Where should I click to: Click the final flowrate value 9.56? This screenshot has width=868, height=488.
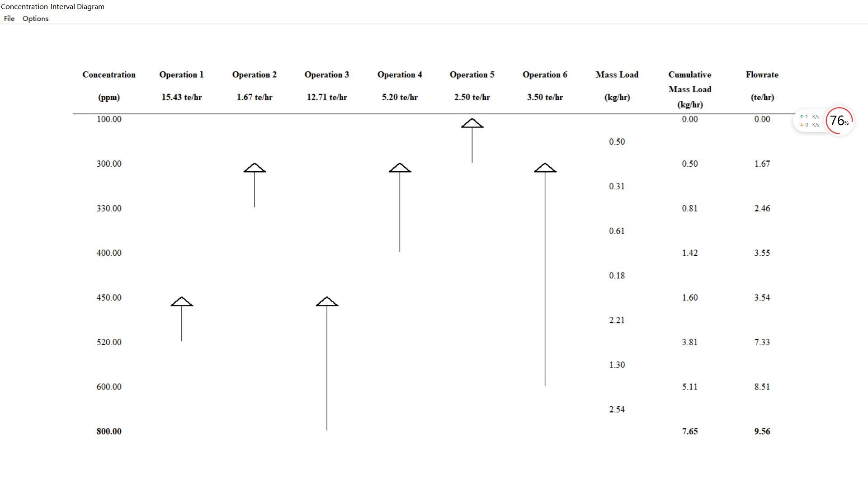point(762,431)
